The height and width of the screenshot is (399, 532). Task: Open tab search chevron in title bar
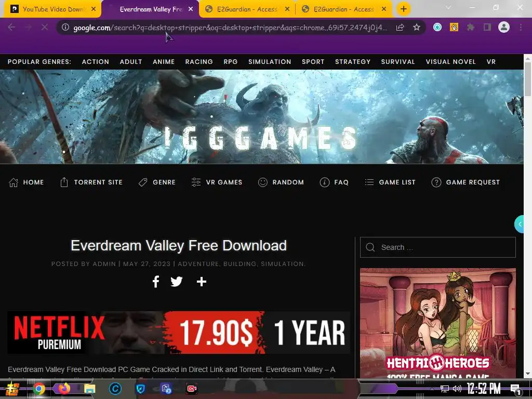[448, 7]
